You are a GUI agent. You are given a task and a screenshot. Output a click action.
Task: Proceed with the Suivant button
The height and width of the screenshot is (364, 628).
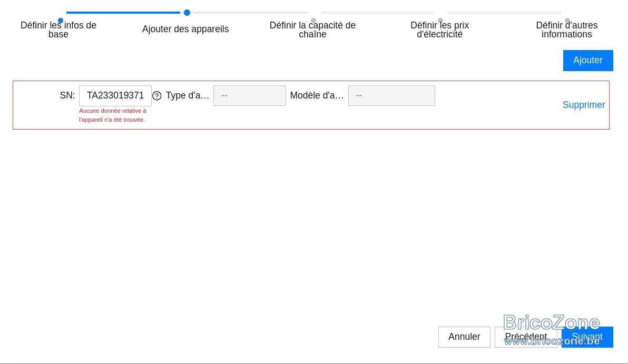tap(587, 337)
